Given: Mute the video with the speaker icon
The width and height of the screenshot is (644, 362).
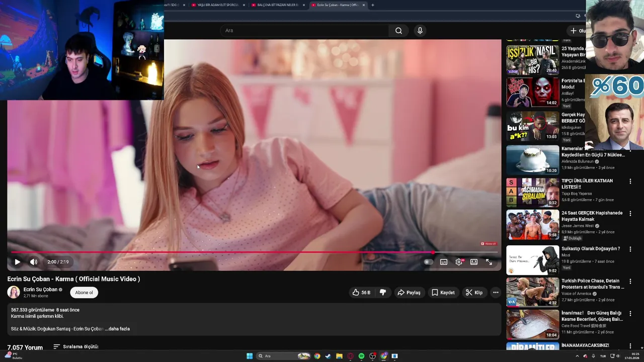Looking at the screenshot, I should (x=34, y=262).
